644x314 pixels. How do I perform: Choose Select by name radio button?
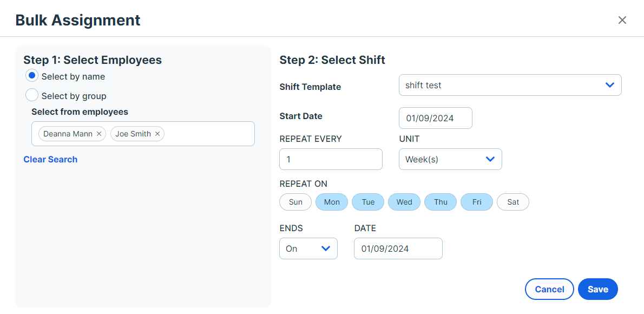click(31, 76)
